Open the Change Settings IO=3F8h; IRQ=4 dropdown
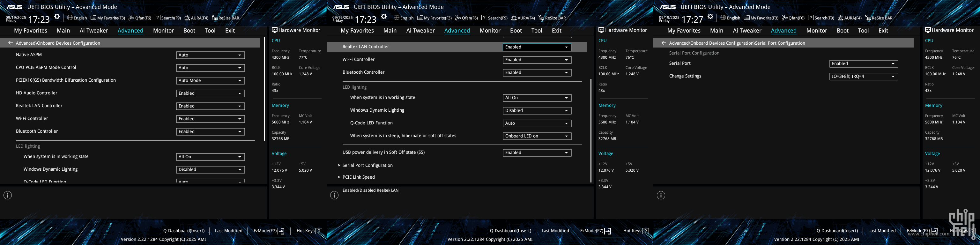 click(864, 77)
